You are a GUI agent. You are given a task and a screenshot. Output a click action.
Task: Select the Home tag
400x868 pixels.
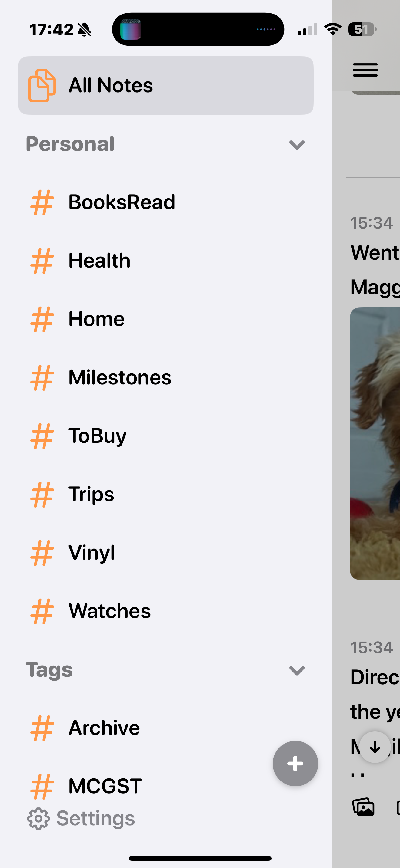[96, 319]
